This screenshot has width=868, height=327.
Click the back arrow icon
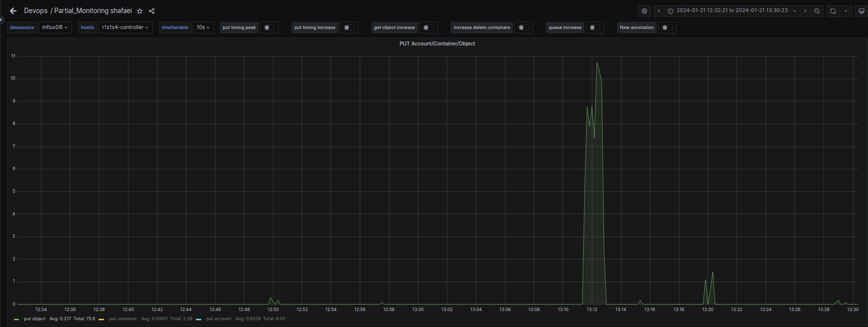tap(13, 11)
